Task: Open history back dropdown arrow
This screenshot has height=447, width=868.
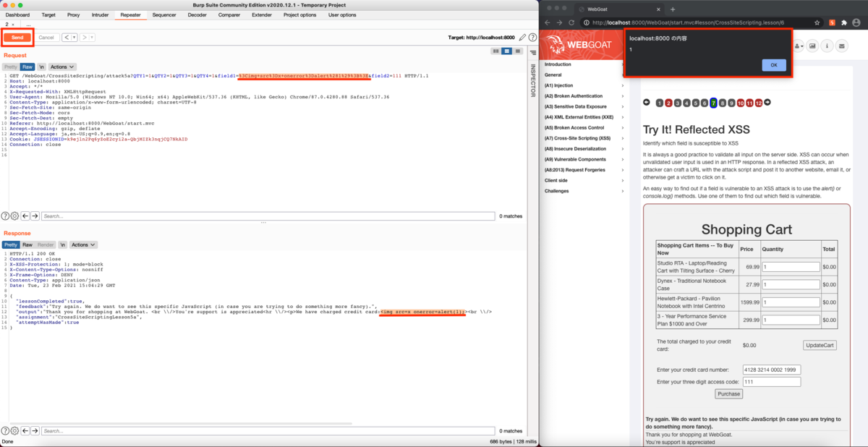Action: [x=75, y=37]
